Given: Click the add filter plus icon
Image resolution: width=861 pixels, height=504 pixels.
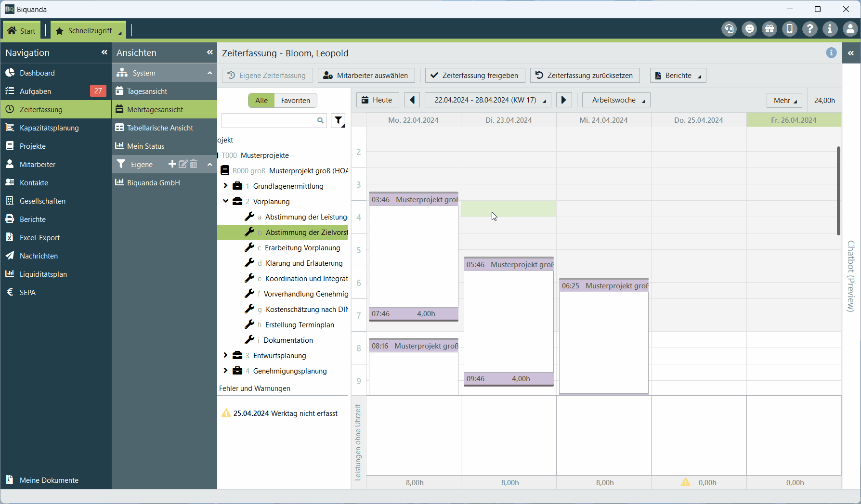Looking at the screenshot, I should (x=172, y=164).
